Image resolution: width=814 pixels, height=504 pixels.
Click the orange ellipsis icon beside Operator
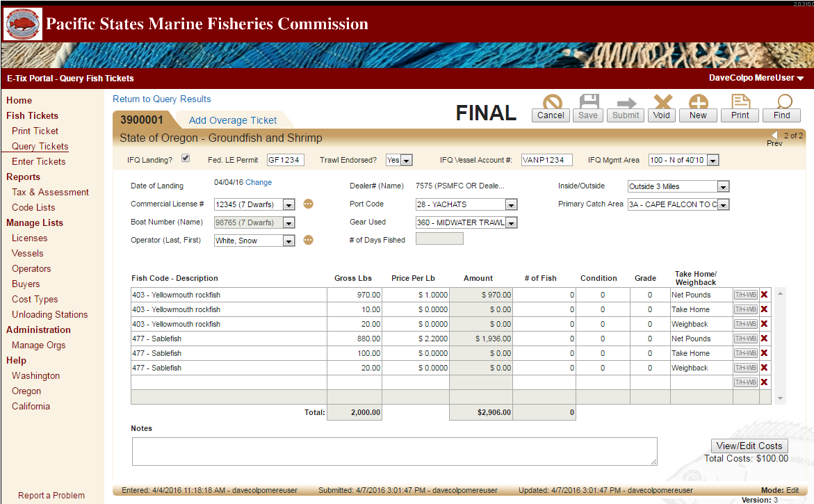(309, 240)
